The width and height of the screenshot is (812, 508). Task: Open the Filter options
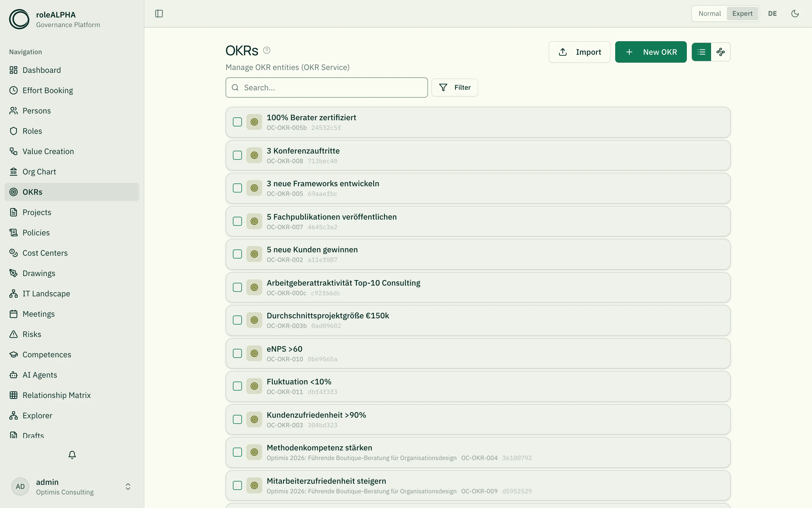pyautogui.click(x=455, y=87)
